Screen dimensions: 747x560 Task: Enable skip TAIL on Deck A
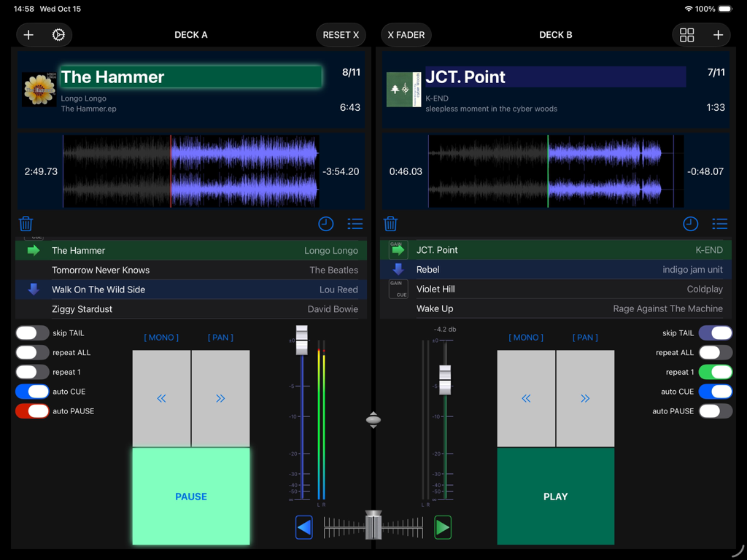coord(32,333)
